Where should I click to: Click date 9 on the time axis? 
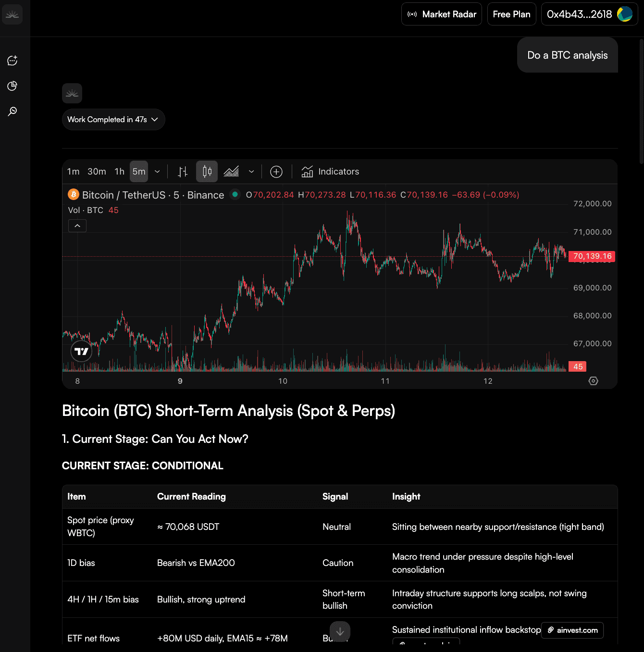point(180,381)
